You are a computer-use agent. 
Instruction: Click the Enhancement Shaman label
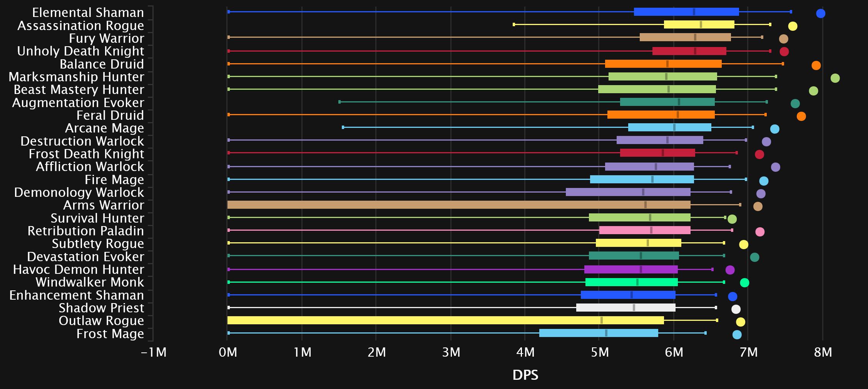77,295
